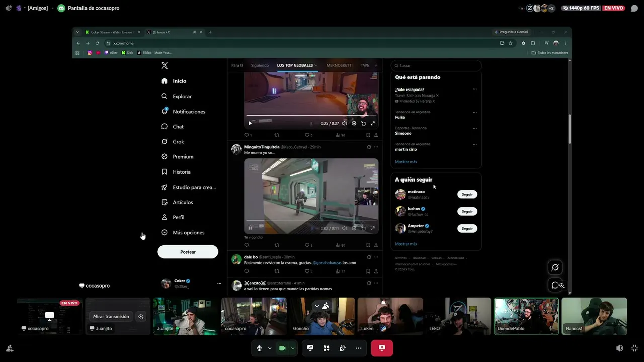Switch to the Siguiendo tab
This screenshot has height=362, width=644.
tap(260, 65)
